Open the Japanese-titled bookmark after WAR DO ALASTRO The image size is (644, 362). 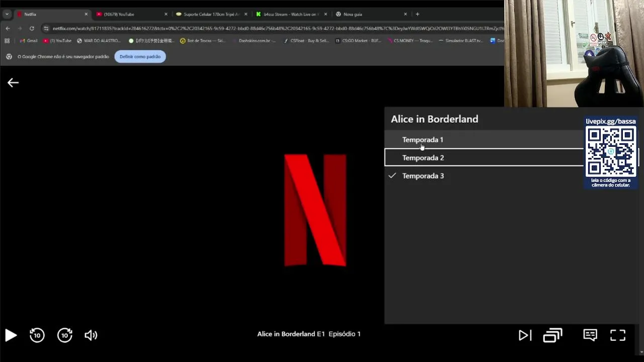click(151, 41)
